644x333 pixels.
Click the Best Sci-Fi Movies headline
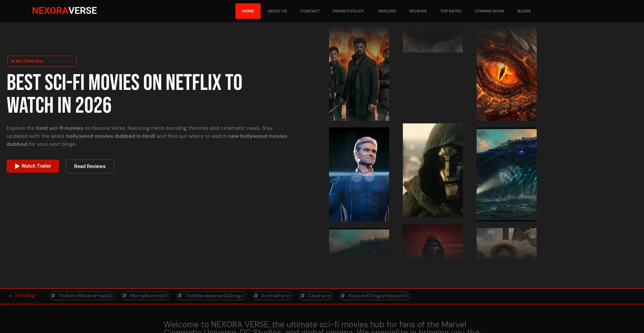coord(124,94)
